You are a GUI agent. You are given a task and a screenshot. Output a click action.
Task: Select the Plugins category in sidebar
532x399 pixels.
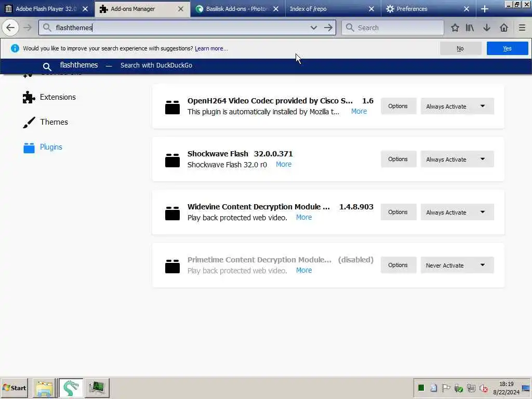pos(43,147)
